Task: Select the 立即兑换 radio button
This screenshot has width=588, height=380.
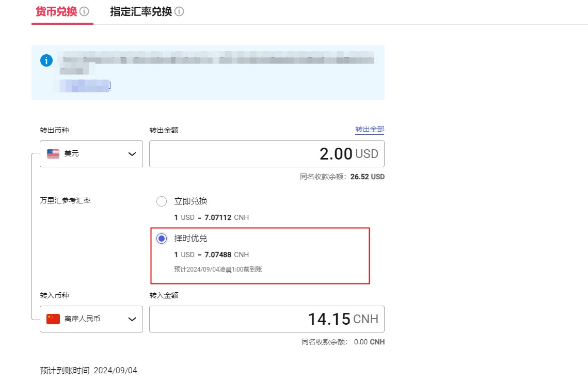Action: [x=162, y=201]
